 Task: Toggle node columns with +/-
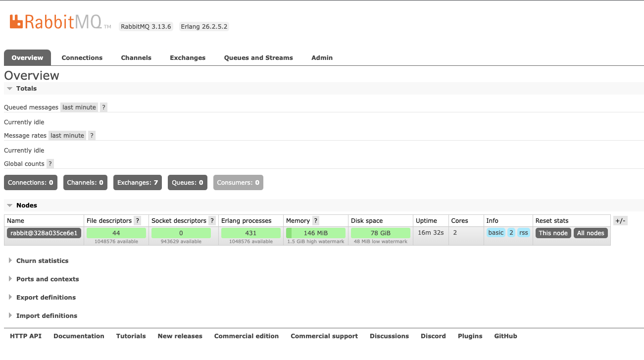point(620,221)
